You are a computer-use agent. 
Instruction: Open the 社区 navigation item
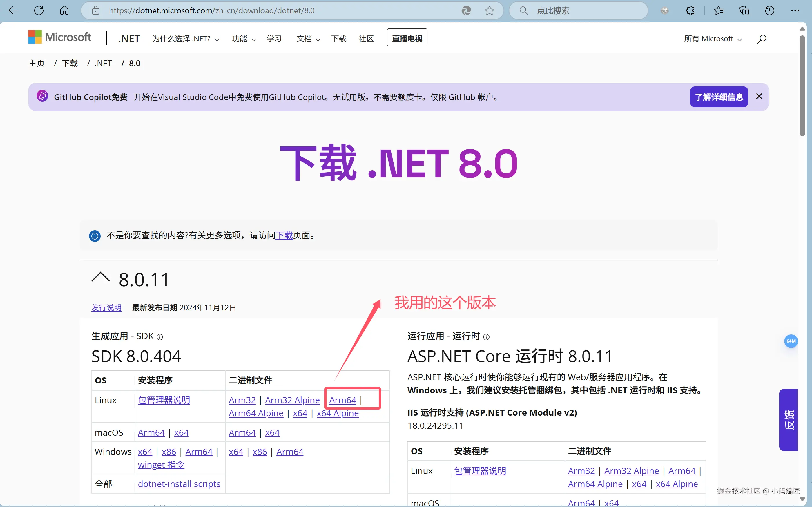click(366, 39)
